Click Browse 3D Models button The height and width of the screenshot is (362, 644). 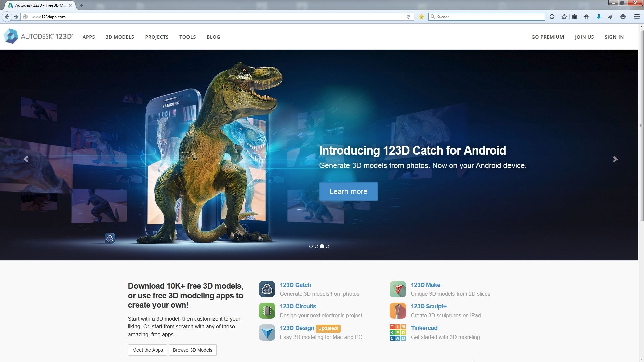pyautogui.click(x=193, y=350)
